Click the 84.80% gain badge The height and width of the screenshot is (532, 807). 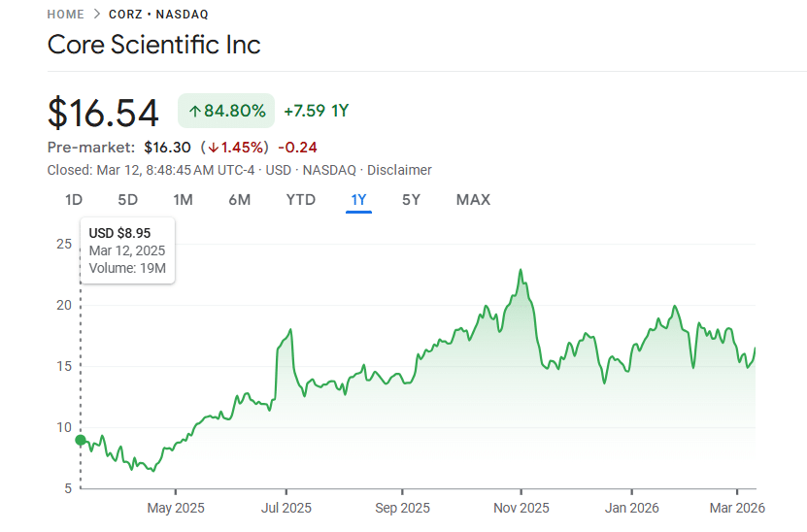click(226, 111)
